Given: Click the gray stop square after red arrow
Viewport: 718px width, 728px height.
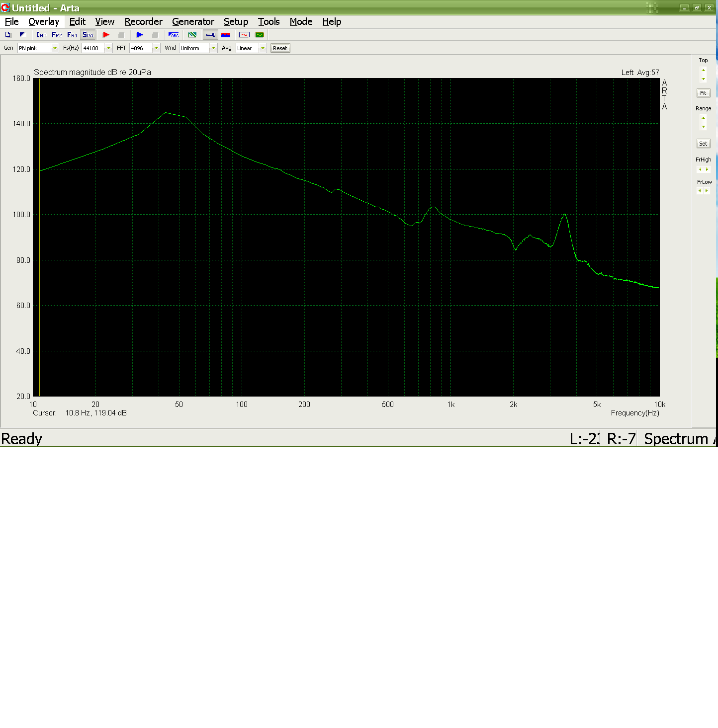Looking at the screenshot, I should (121, 35).
